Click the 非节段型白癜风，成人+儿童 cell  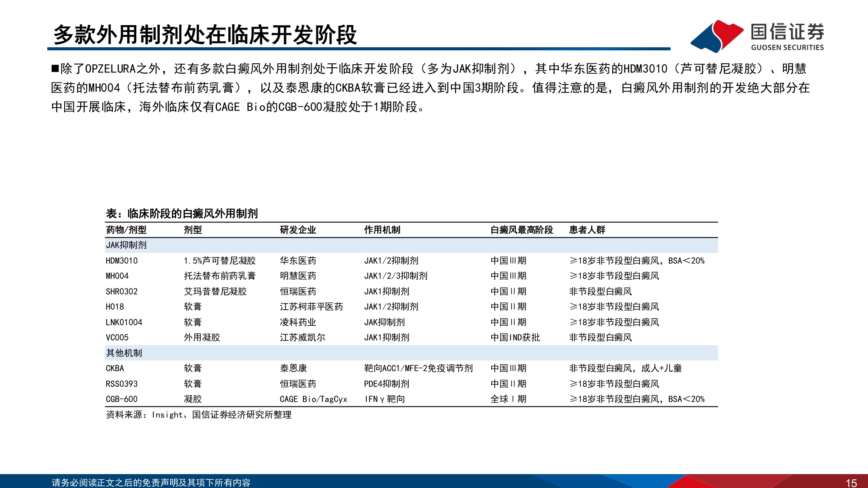pos(625,368)
